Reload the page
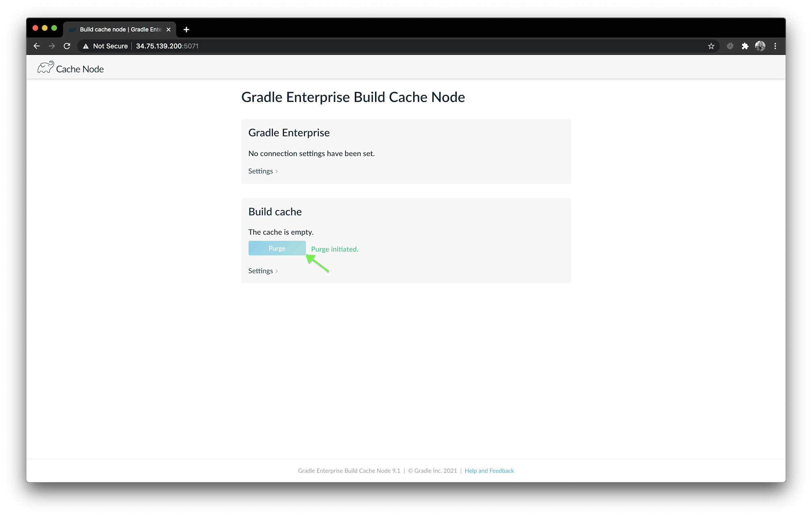Image resolution: width=812 pixels, height=517 pixels. coord(67,46)
